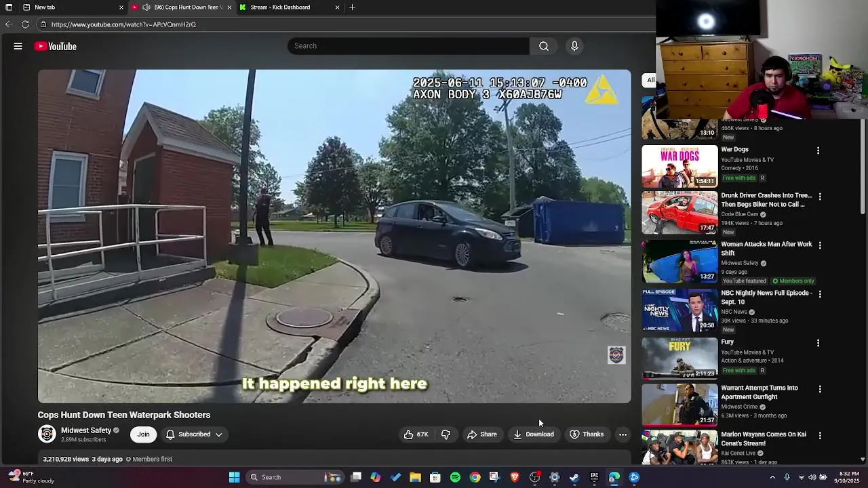Open OBS Studio from the taskbar
868x488 pixels.
click(x=534, y=477)
